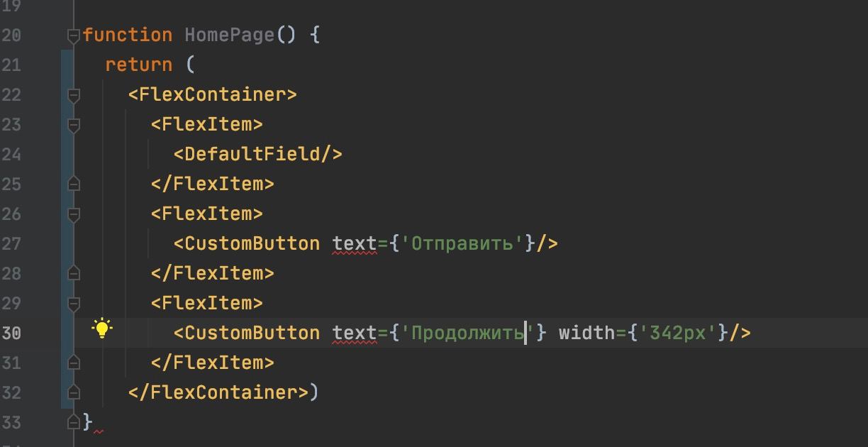
Task: Collapse the first FlexItem on line 23
Action: [x=73, y=124]
